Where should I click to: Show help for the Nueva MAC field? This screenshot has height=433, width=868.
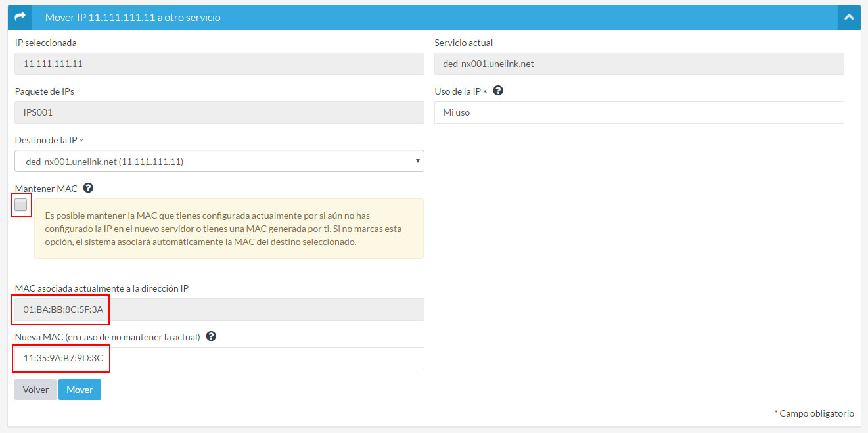coord(211,337)
